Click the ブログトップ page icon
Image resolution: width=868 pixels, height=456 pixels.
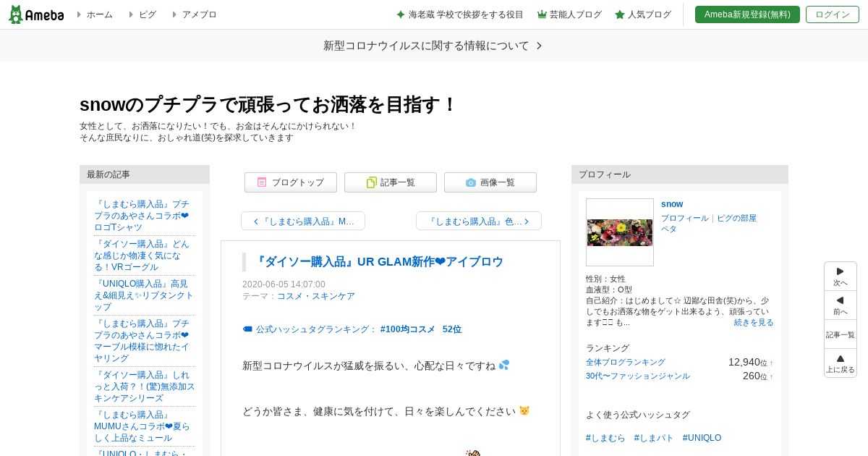coord(262,182)
